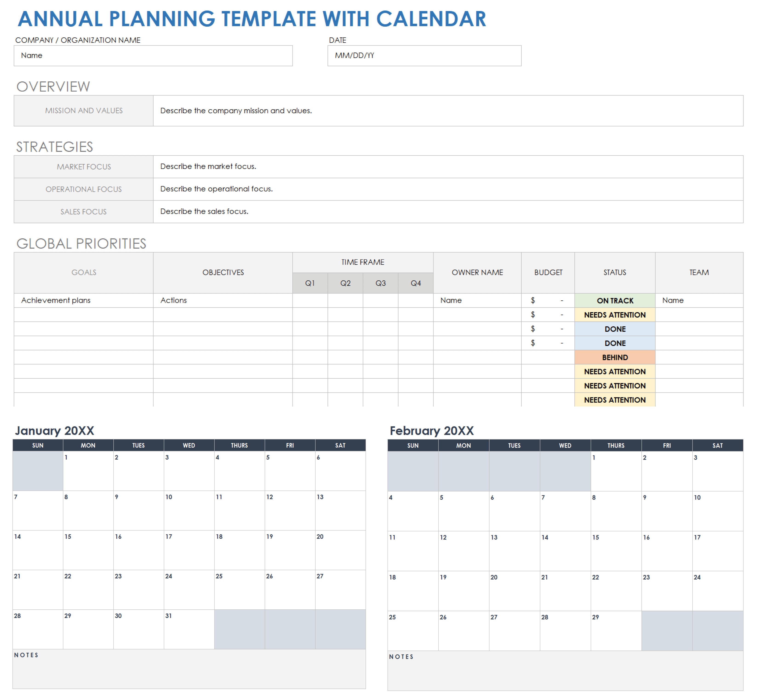The width and height of the screenshot is (759, 700).
Task: Click the TEAM column header
Action: pos(699,272)
